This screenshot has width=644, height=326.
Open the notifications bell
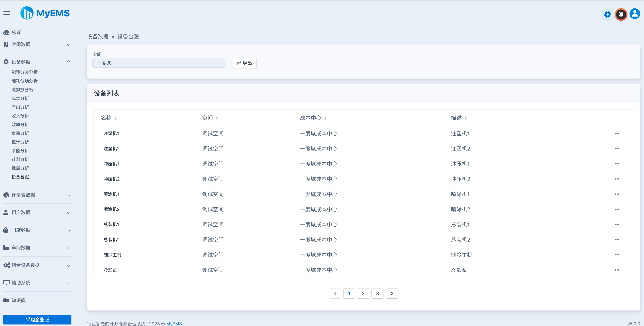(x=621, y=14)
